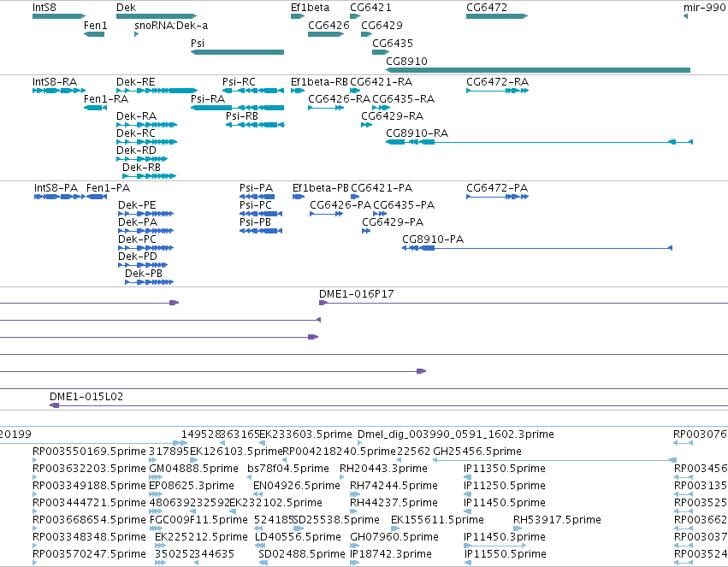Select the Ef1beta-RB transcript glyph
Image resolution: width=728 pixels, height=567 pixels.
(x=298, y=91)
